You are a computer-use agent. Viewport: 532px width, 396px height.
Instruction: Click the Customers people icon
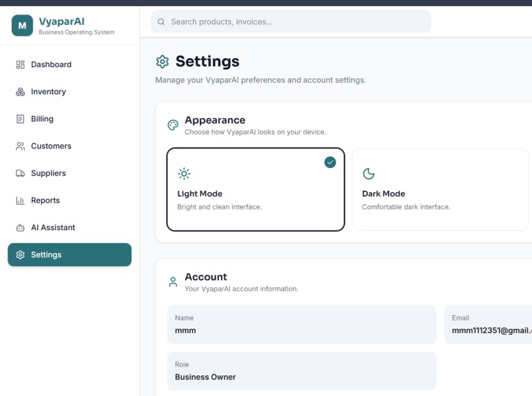20,146
